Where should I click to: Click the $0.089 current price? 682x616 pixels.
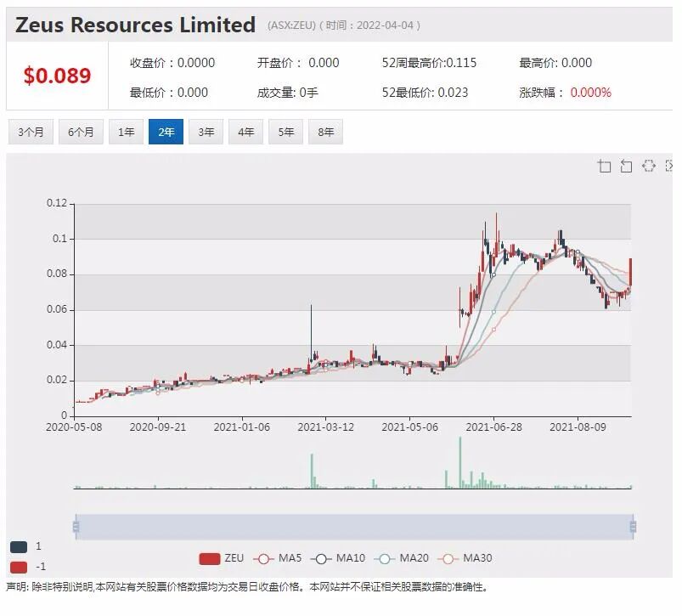[x=58, y=76]
